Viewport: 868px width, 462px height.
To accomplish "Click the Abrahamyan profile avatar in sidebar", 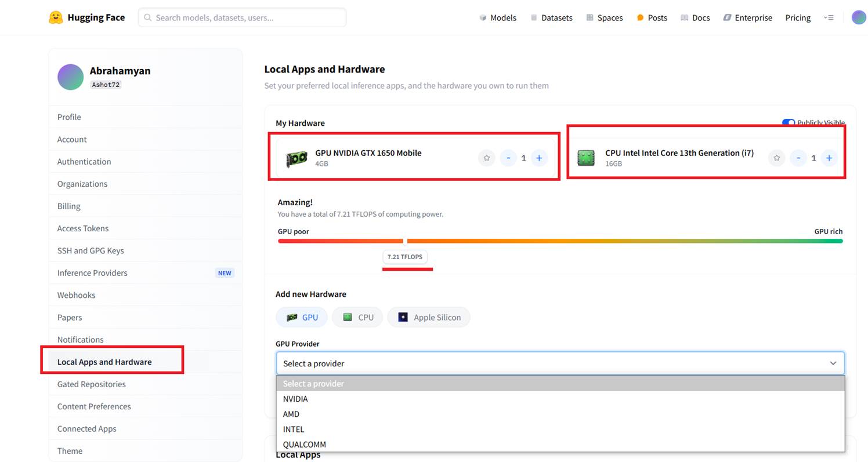I will click(70, 77).
